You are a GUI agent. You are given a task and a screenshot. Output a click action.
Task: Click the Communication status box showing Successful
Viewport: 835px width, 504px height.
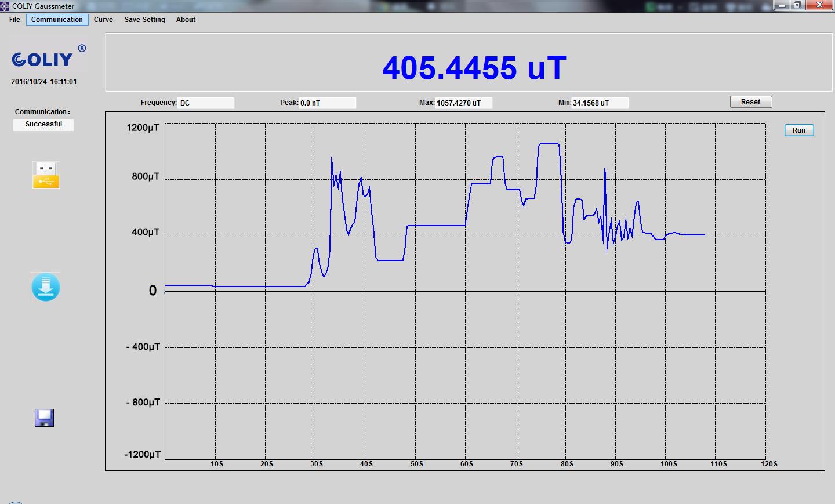[43, 125]
